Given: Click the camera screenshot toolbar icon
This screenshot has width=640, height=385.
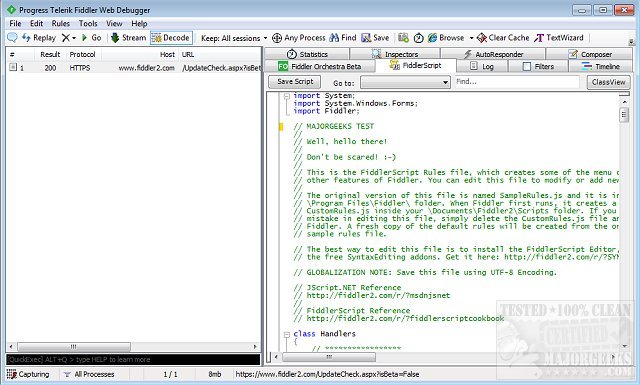Looking at the screenshot, I should click(403, 38).
